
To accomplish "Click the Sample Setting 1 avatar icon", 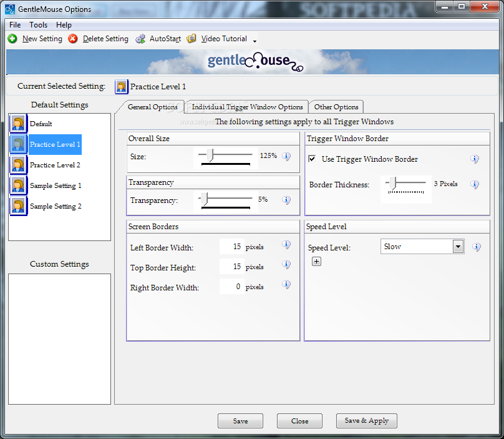I will (18, 185).
